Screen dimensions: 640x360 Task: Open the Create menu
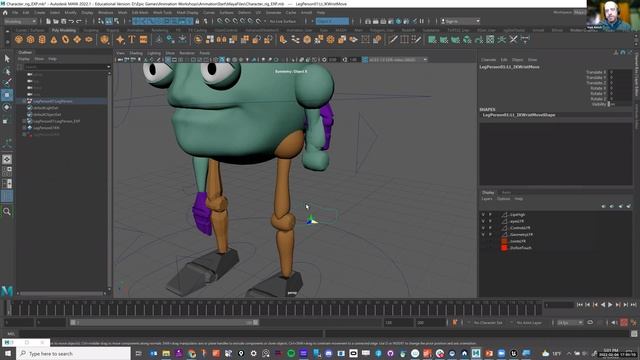40,13
